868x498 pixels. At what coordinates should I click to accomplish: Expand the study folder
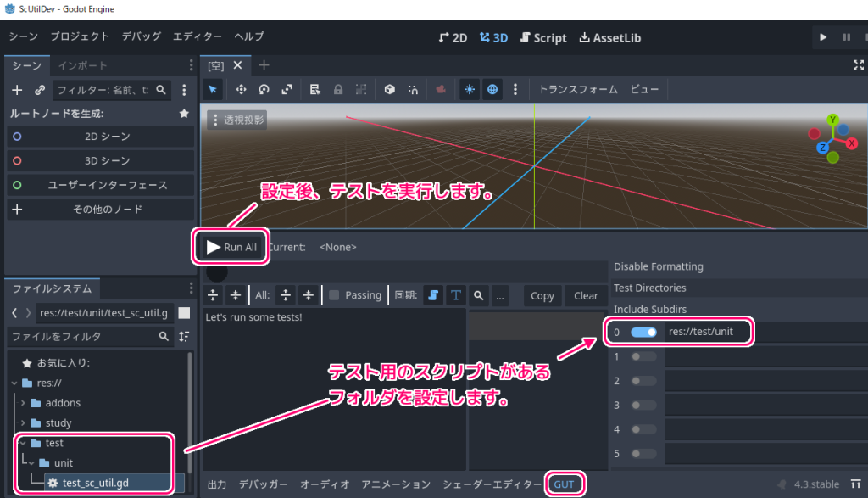23,422
